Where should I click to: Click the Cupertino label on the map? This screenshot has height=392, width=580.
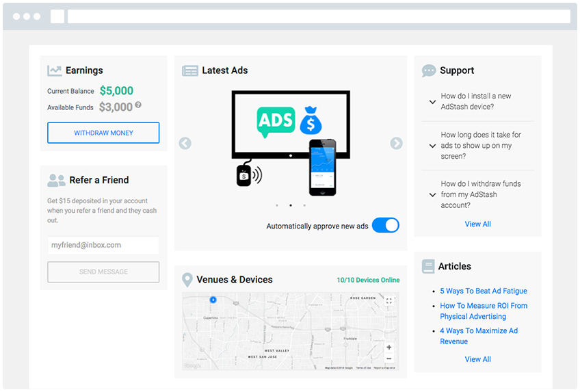point(211,317)
